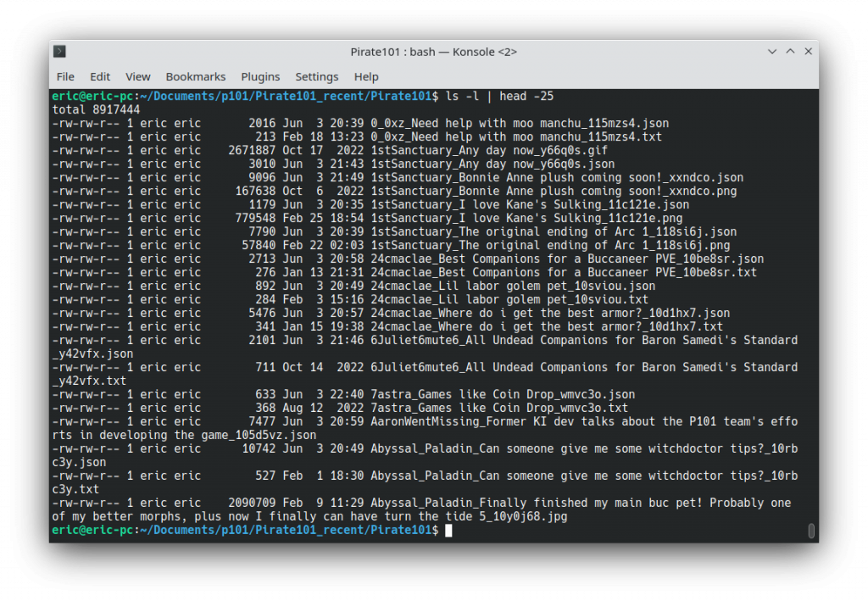Viewport: 868px width, 601px height.
Task: Click the Konsole terminal icon in title bar
Action: tap(60, 52)
